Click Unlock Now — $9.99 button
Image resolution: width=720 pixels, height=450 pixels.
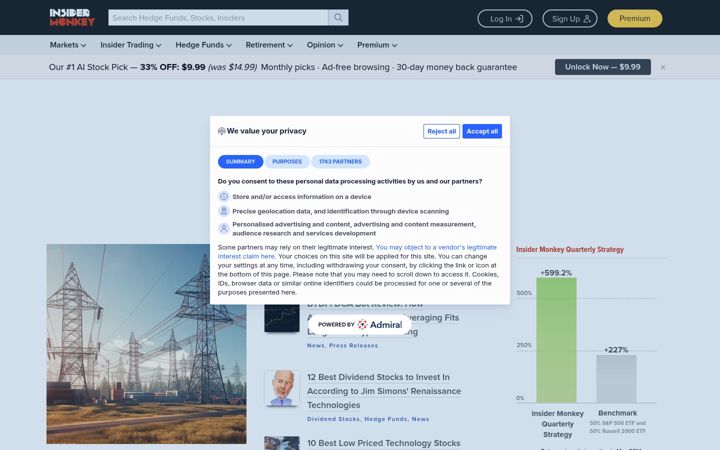tap(602, 67)
